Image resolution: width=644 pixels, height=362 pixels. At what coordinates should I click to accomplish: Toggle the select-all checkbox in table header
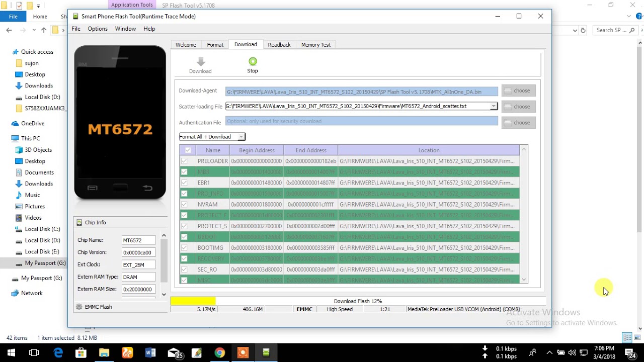[188, 150]
